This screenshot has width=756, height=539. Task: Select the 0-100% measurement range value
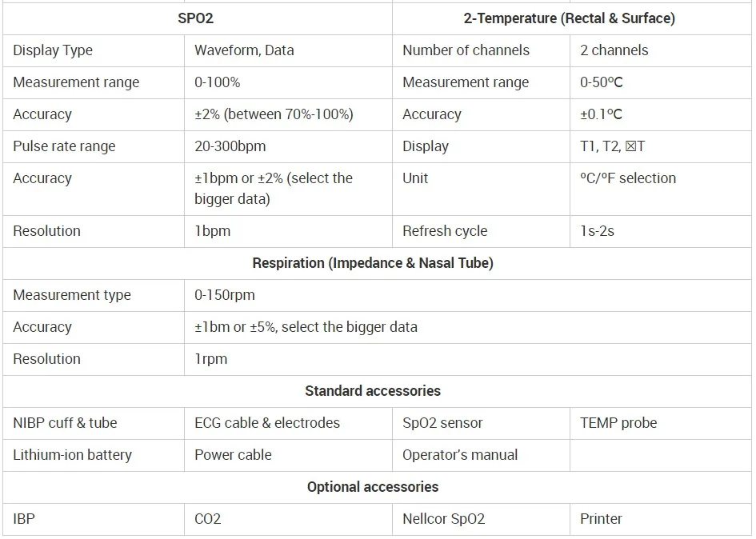click(217, 82)
